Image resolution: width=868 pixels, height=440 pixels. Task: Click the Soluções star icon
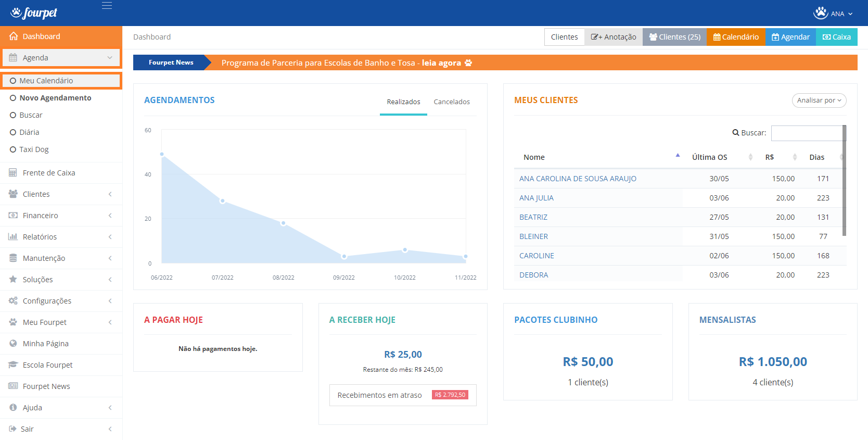[13, 280]
